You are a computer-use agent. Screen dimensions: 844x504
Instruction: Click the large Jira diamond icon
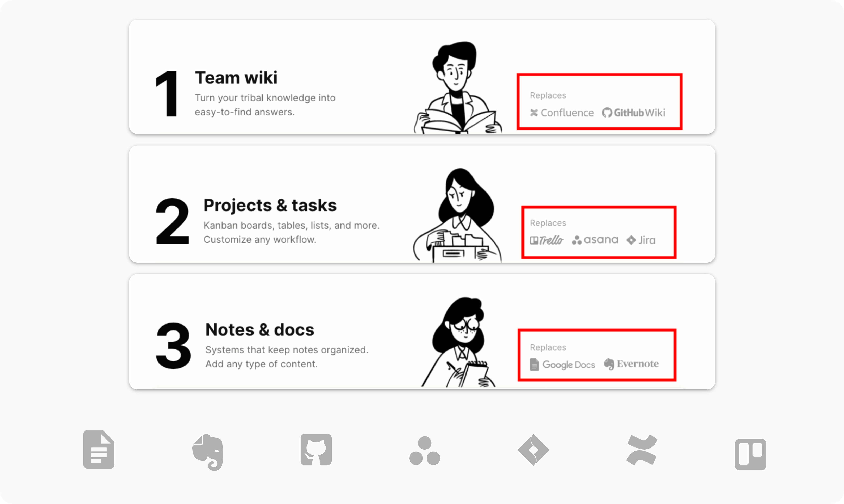(533, 450)
